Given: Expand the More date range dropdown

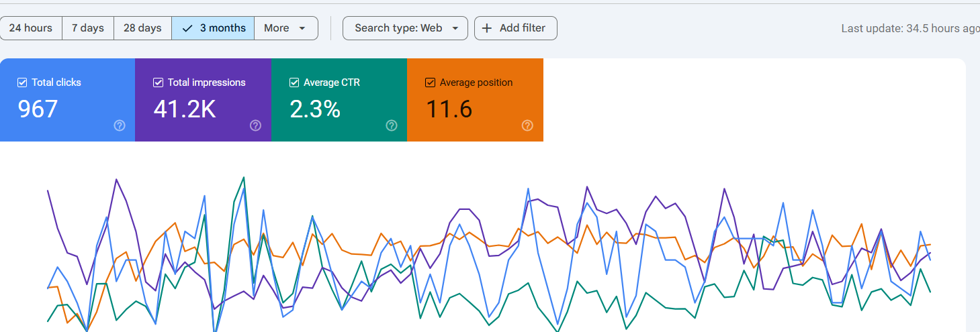Looking at the screenshot, I should pyautogui.click(x=285, y=28).
